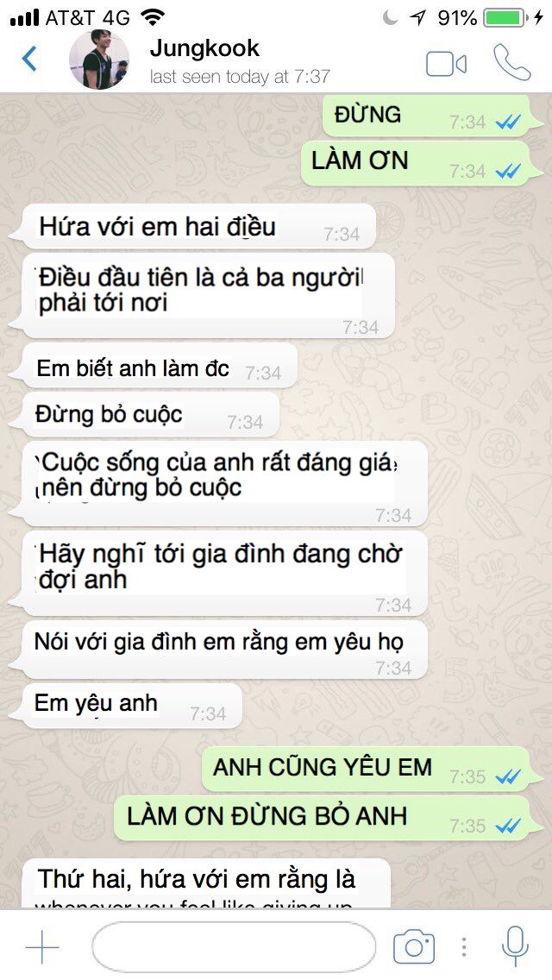Tap the last seen today at 7:37 status

point(240,77)
